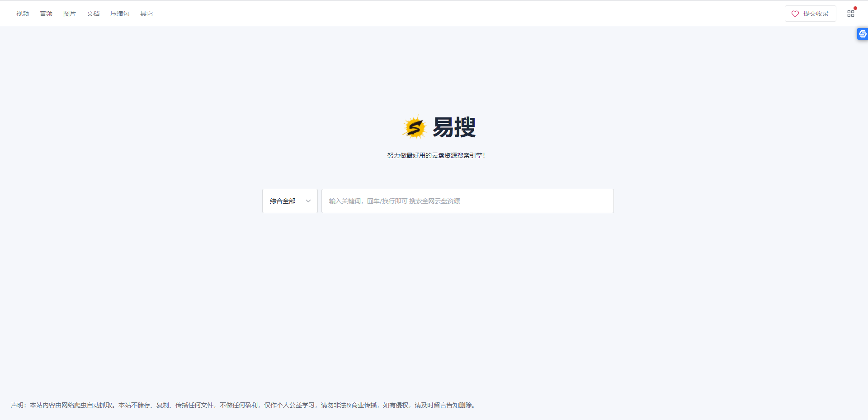Click the heart icon in 提交收录 button

coord(796,14)
